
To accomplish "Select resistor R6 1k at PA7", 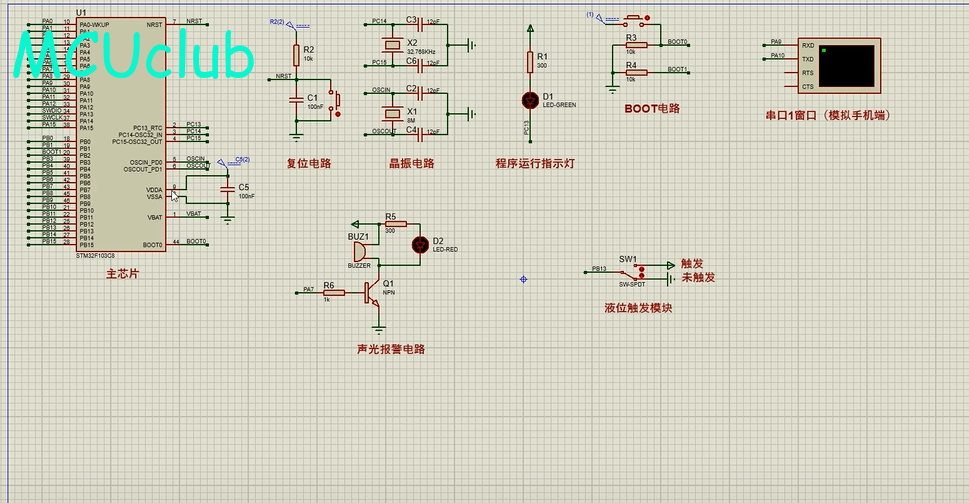I will [x=334, y=292].
